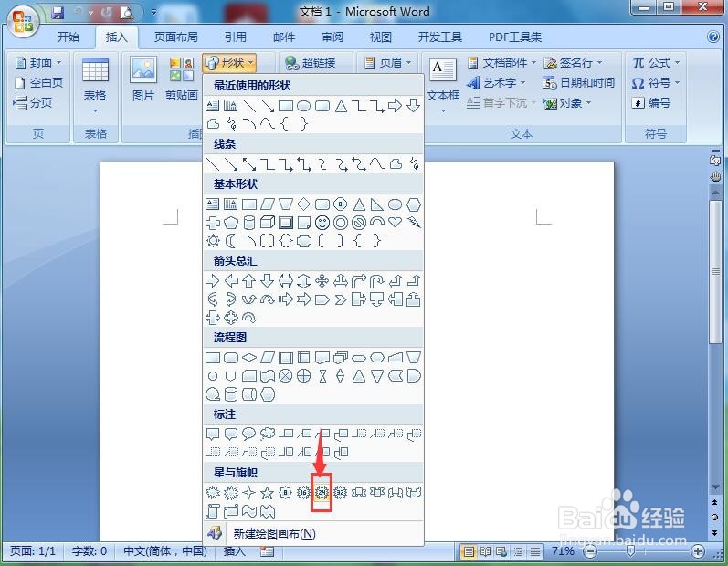Open the 视图 View tab
This screenshot has height=566, width=728.
(381, 37)
